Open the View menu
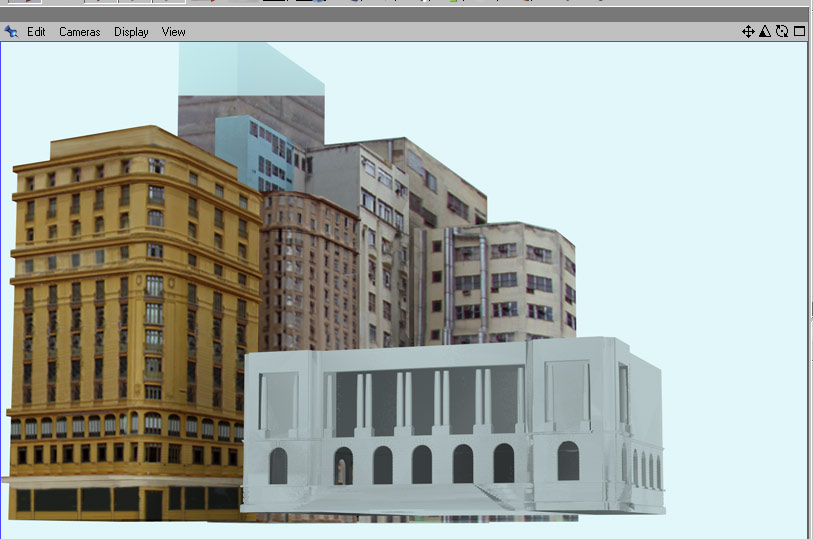 [173, 32]
